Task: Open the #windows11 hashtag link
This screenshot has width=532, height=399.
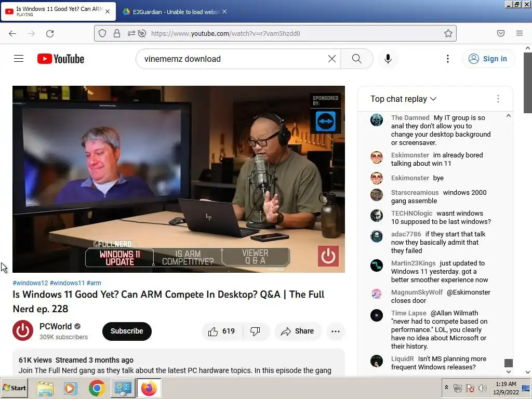Action: [x=67, y=283]
